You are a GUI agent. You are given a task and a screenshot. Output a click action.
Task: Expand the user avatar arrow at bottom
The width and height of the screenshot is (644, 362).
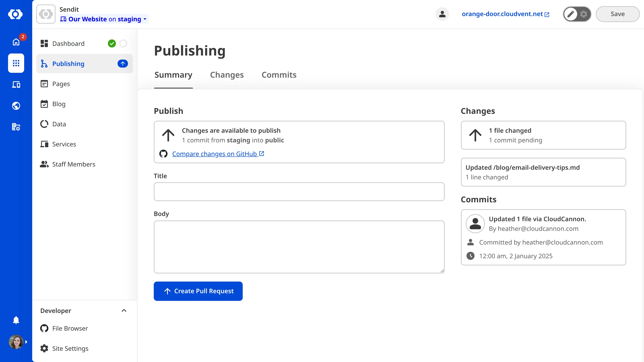26,342
